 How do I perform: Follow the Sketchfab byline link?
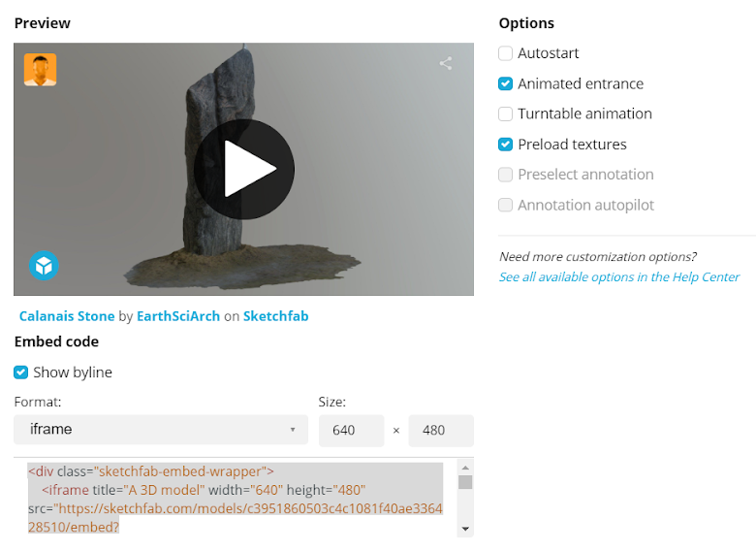click(x=276, y=316)
